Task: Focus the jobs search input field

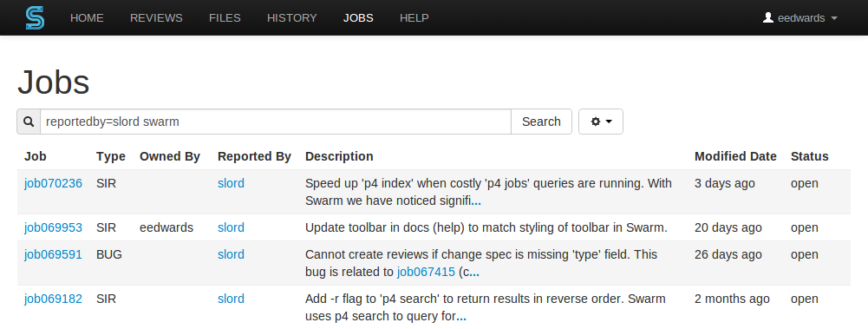Action: pyautogui.click(x=275, y=122)
